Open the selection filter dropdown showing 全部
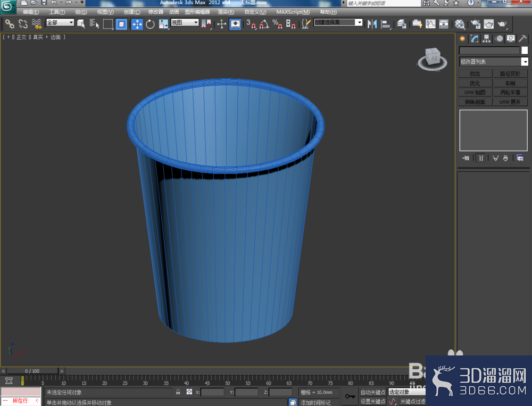Image resolution: width=532 pixels, height=406 pixels. click(60, 22)
